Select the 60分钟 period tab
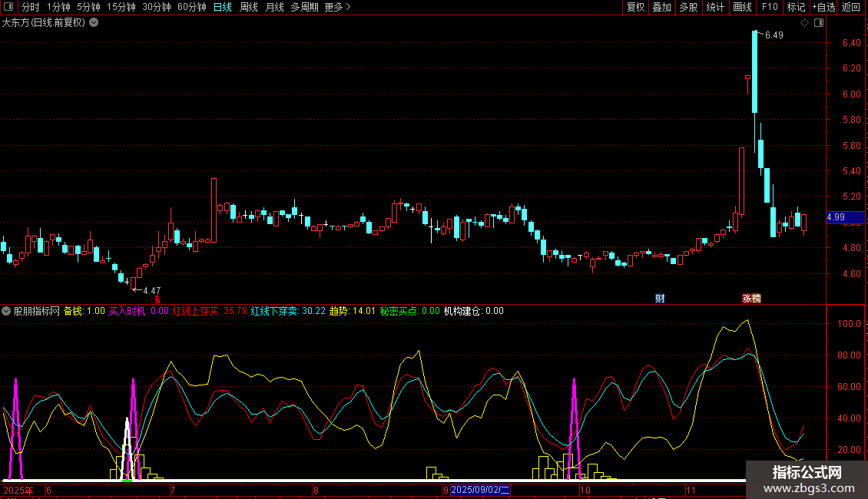 (x=192, y=7)
